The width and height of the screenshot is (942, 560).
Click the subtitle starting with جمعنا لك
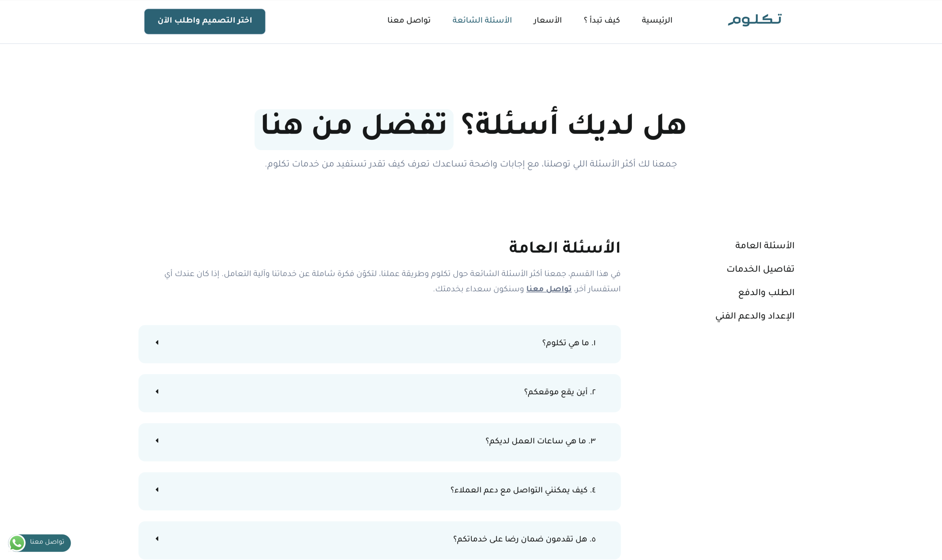click(x=471, y=164)
